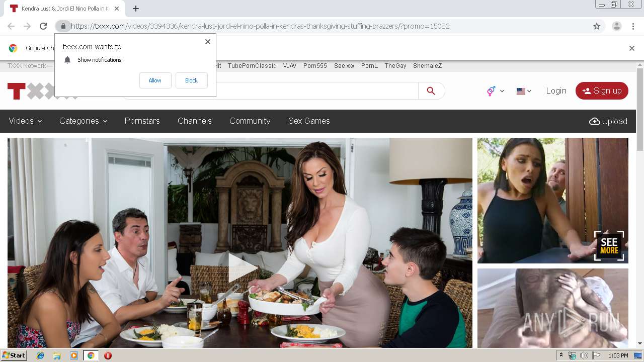
Task: Block notifications from txxx.com
Action: [x=191, y=80]
